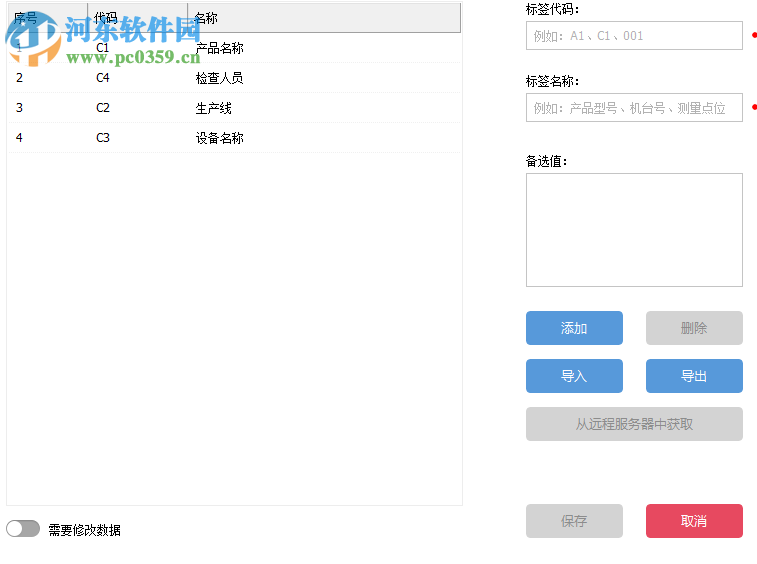Click the 删除 button
Image resolution: width=757 pixels, height=564 pixels.
(694, 328)
